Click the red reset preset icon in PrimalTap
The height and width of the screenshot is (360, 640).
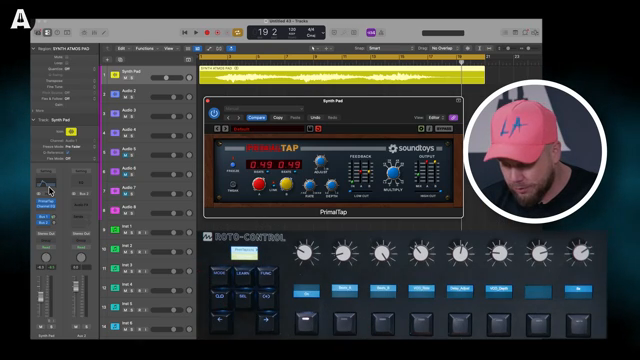click(x=318, y=129)
